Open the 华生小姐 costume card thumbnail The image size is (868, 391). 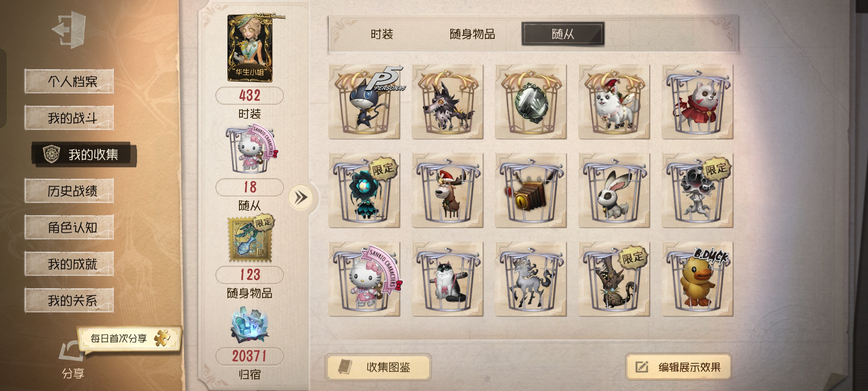pyautogui.click(x=250, y=48)
